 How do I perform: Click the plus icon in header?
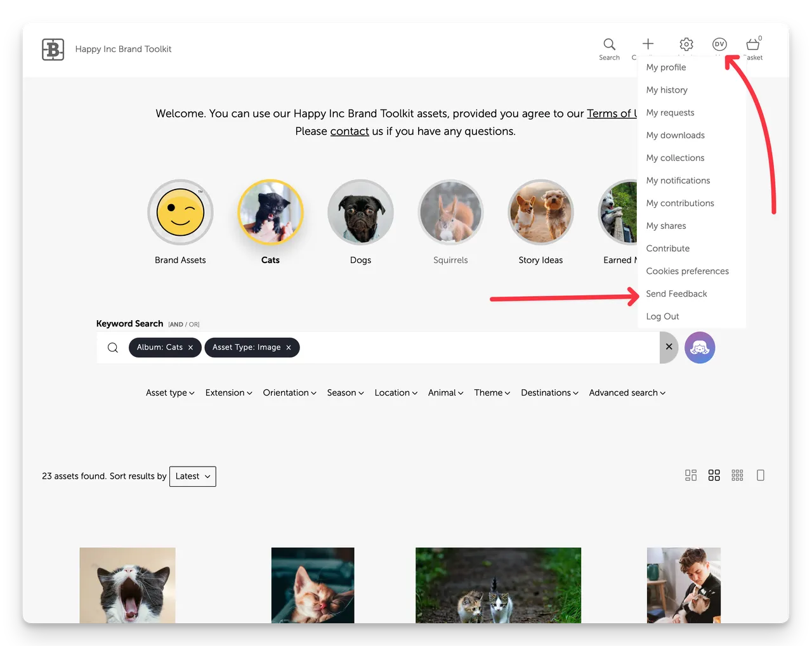[x=648, y=44]
